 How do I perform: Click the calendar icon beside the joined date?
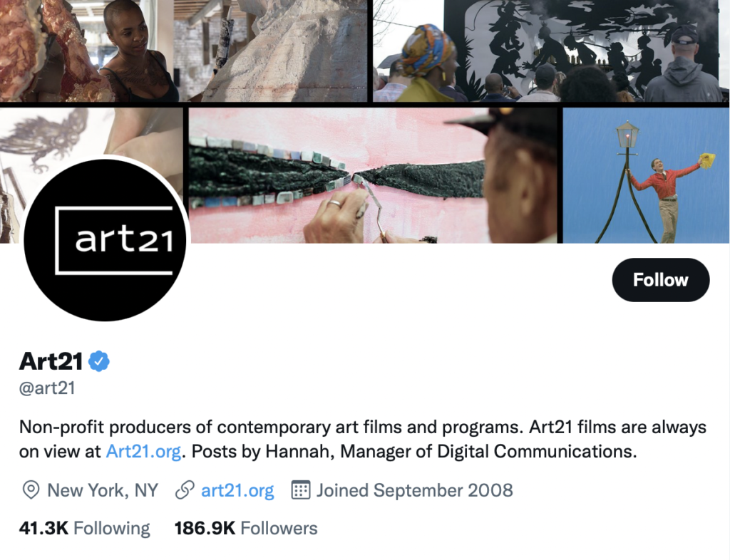pyautogui.click(x=301, y=490)
